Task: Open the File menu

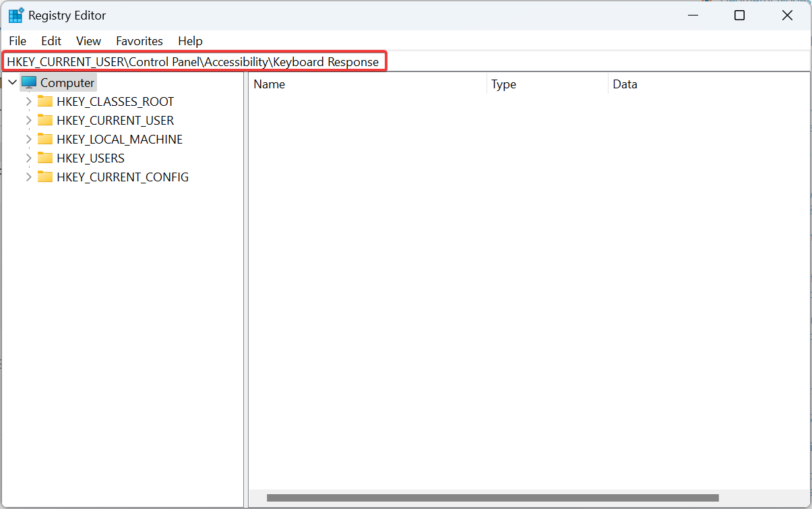Action: click(x=18, y=41)
